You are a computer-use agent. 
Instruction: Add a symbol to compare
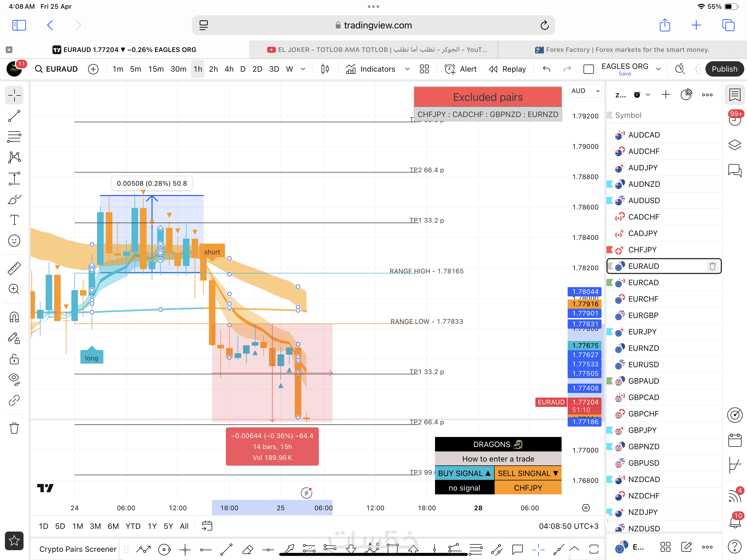(x=93, y=69)
